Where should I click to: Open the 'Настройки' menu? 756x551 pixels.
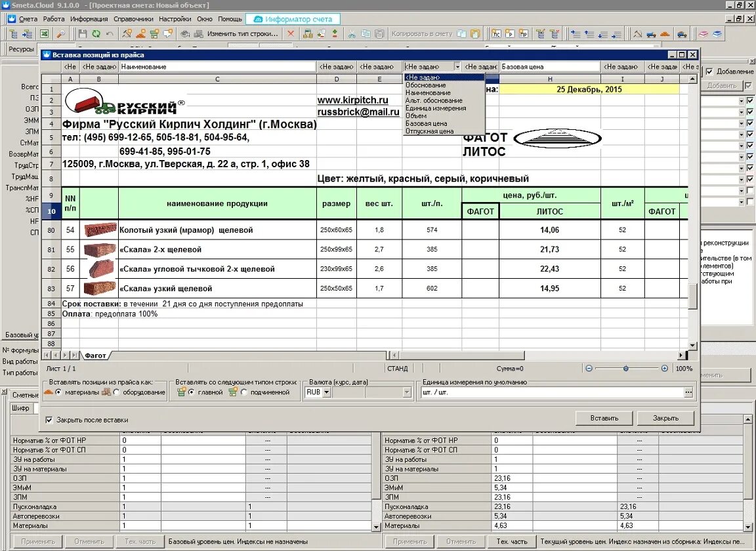[x=175, y=19]
